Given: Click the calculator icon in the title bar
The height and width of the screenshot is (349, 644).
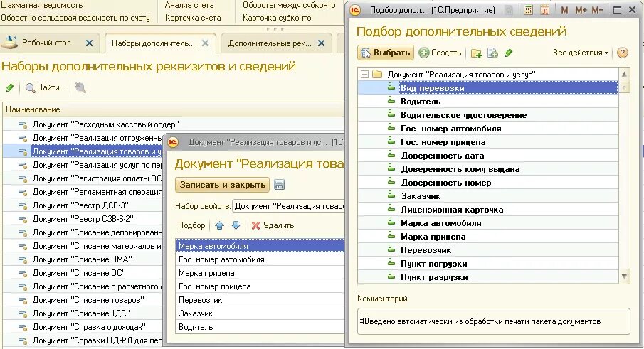Looking at the screenshot, I should point(529,10).
